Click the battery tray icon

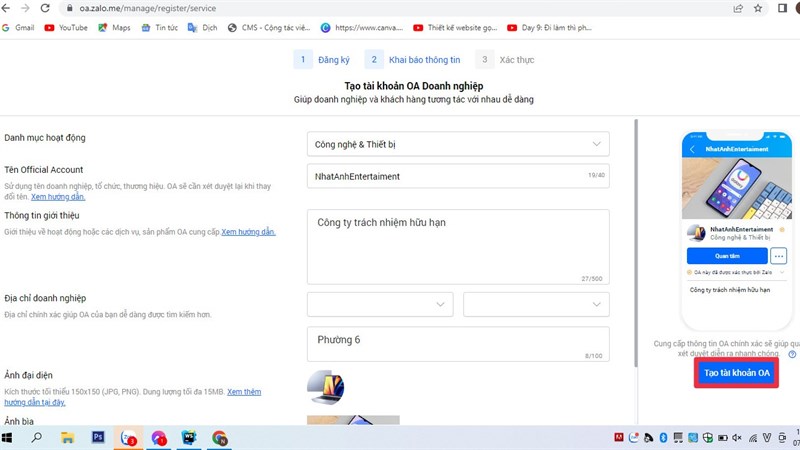click(722, 438)
